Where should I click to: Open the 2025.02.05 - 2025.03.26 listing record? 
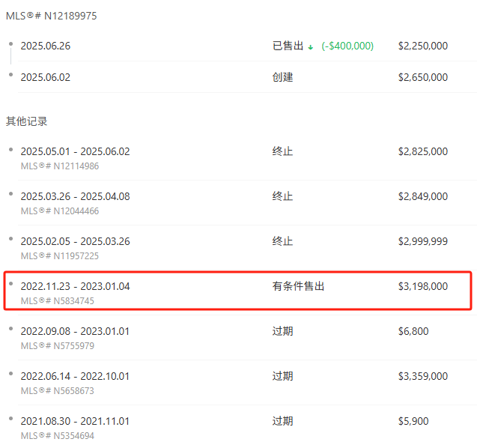[75, 241]
